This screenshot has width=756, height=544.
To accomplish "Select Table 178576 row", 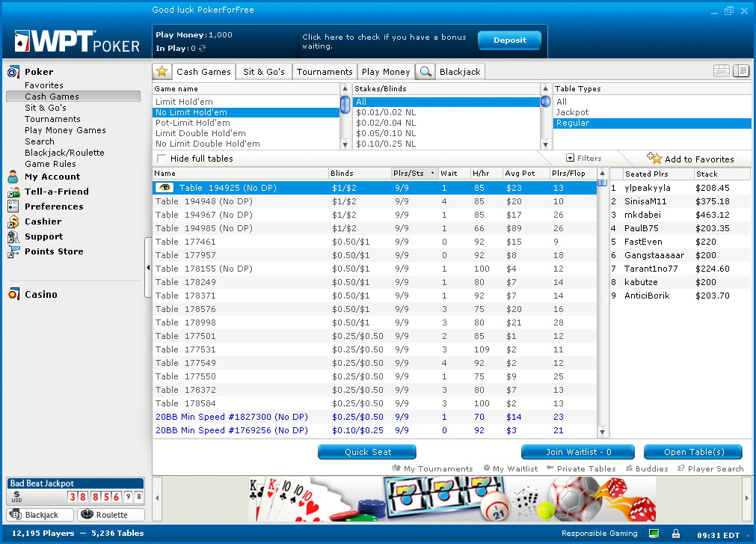I will click(x=375, y=309).
